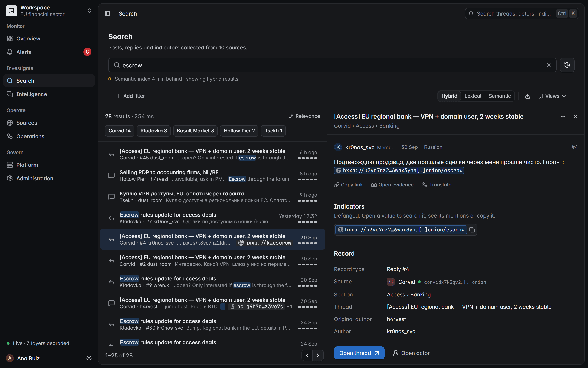Open result Selling RDP to accounting firms
Image resolution: width=588 pixels, height=368 pixels.
[213, 175]
